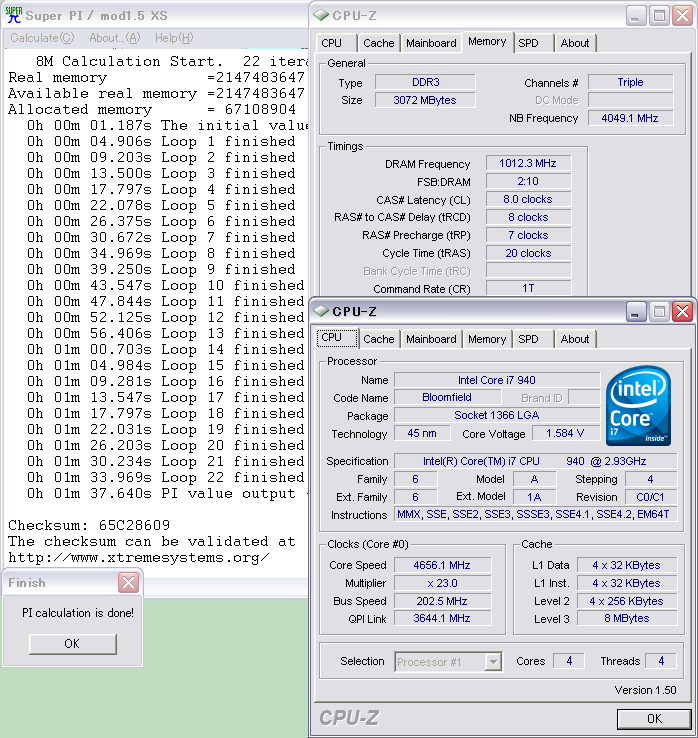Click the processor name Intel Core i7 940
Viewport: 698px width, 738px height.
pos(497,380)
